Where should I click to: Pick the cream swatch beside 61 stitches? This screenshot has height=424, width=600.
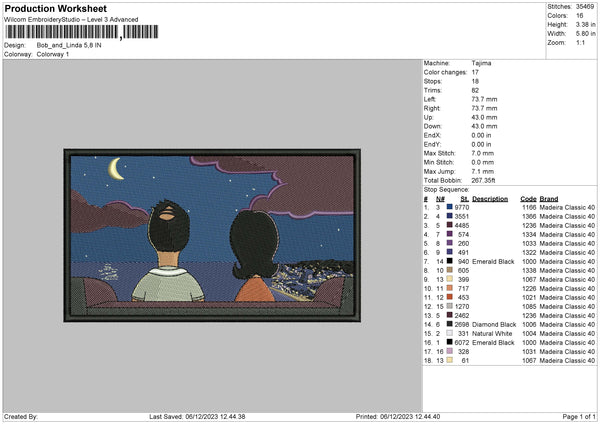coord(449,360)
